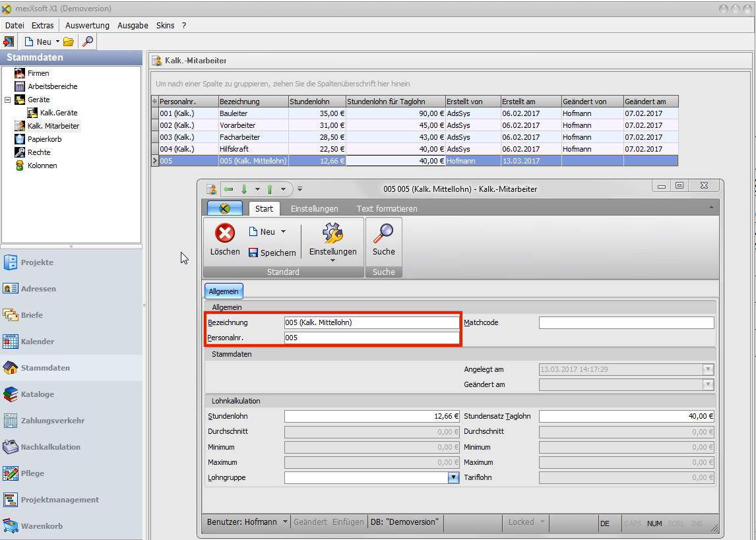Sort table by Stundenlohn column header

pos(317,102)
